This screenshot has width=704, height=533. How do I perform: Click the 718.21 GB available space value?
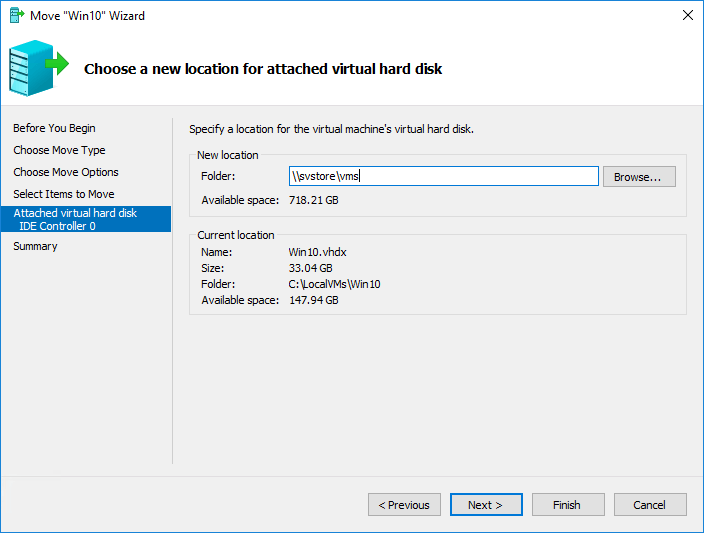point(313,200)
